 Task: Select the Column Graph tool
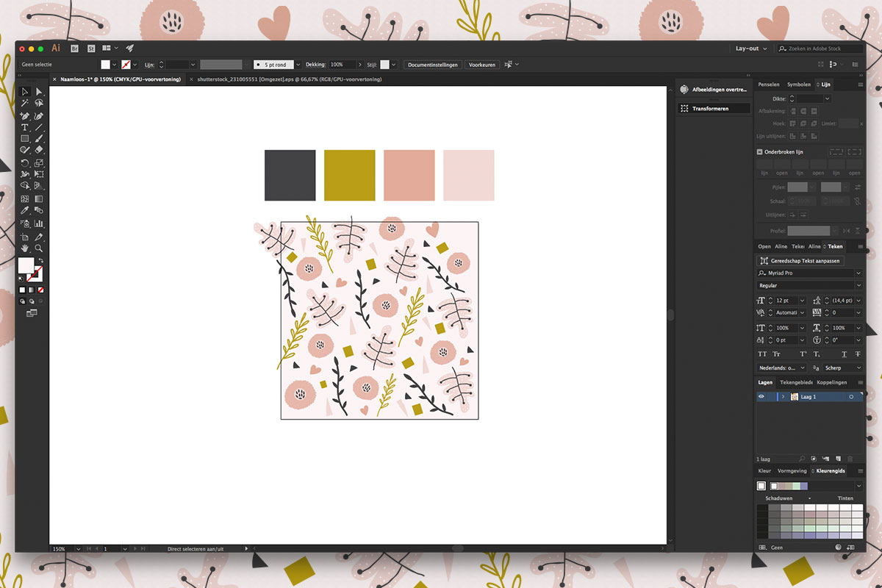[x=39, y=223]
